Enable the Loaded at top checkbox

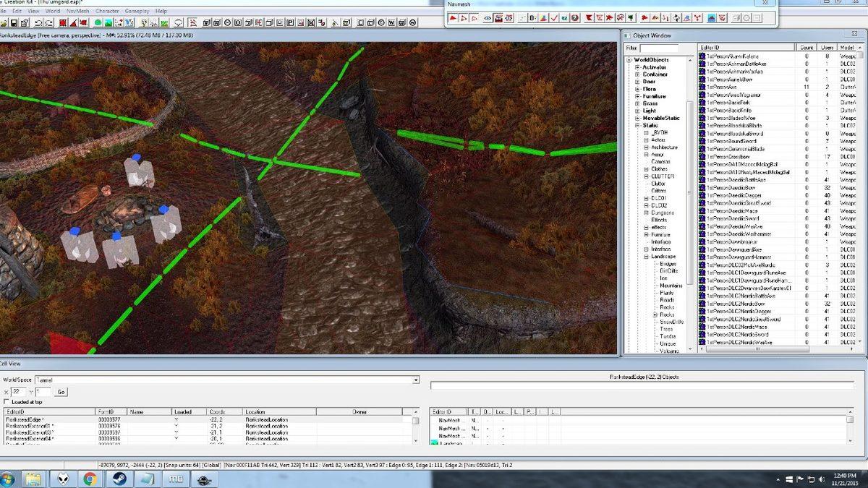7,401
